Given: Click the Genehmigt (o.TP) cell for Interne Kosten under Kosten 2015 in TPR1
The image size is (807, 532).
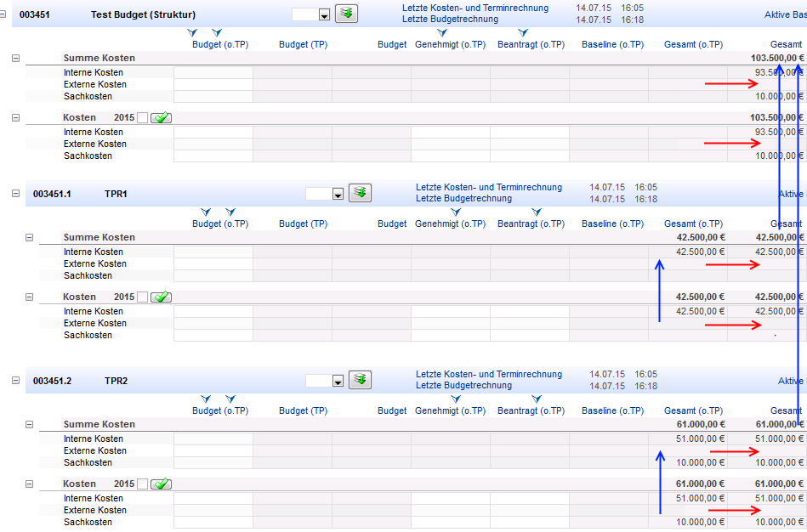Looking at the screenshot, I should pyautogui.click(x=451, y=311).
